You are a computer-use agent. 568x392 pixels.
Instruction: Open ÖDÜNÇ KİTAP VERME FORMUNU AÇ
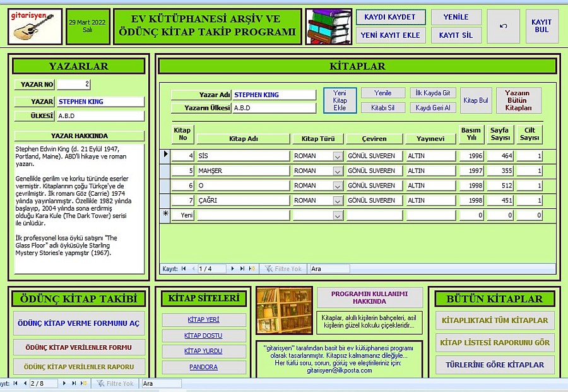pyautogui.click(x=79, y=323)
